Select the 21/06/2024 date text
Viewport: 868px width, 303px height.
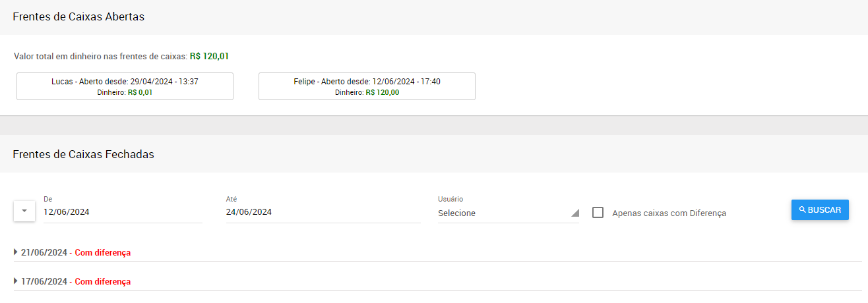tap(44, 252)
